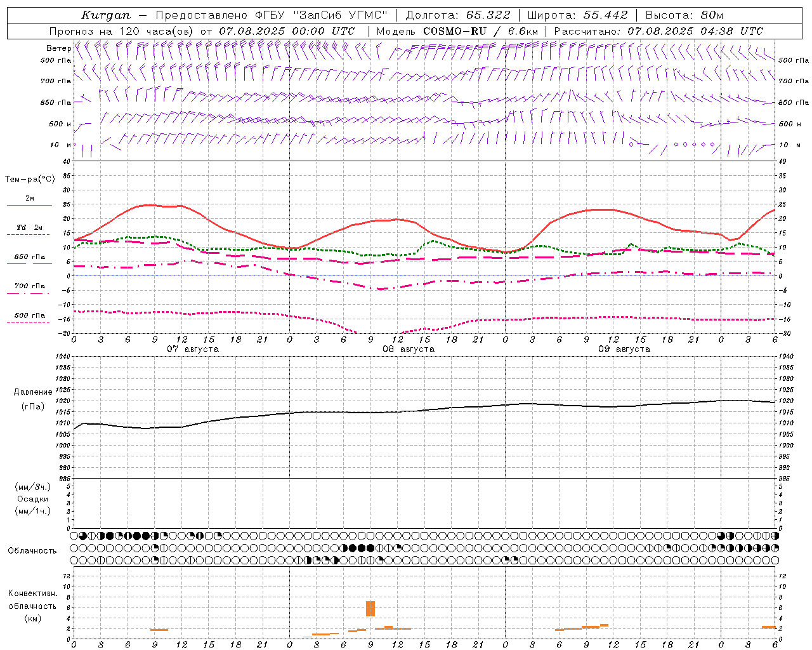Viewport: 812px width, 650px height.
Task: Click the left 500 м wind level label
Action: (x=60, y=124)
